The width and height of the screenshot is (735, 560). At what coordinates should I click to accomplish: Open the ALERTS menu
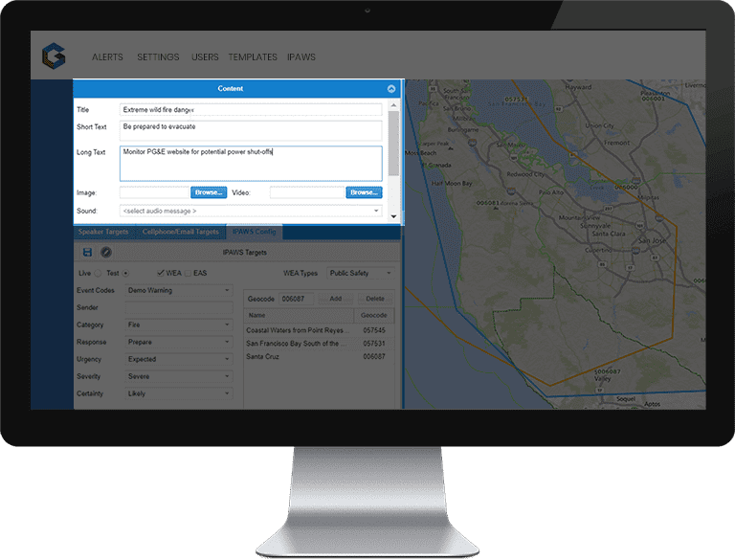(x=107, y=57)
